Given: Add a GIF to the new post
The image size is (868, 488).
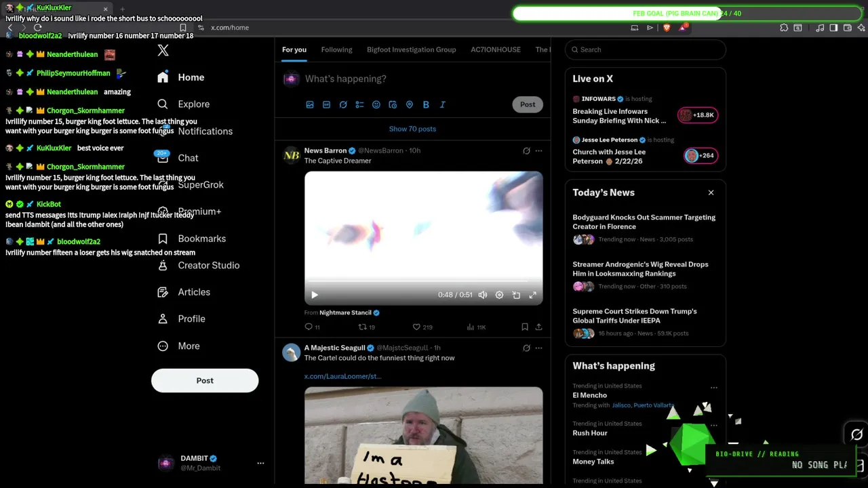Looking at the screenshot, I should 326,104.
